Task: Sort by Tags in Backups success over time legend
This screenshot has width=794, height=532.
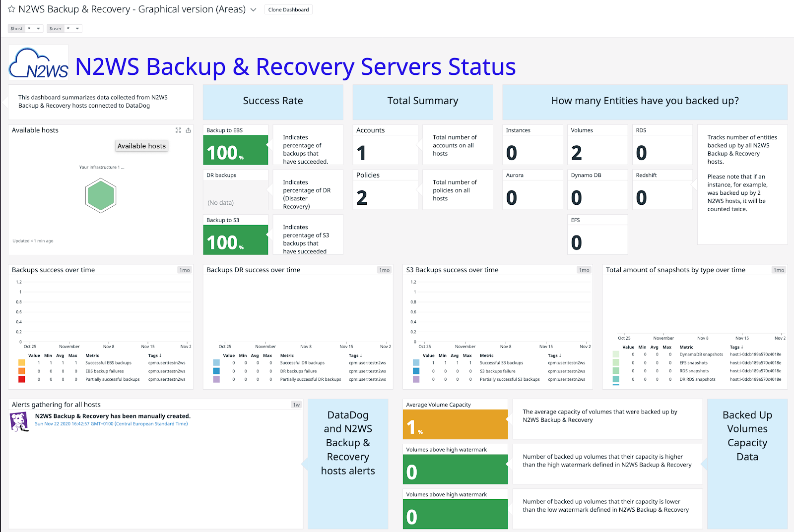Action: (x=155, y=355)
